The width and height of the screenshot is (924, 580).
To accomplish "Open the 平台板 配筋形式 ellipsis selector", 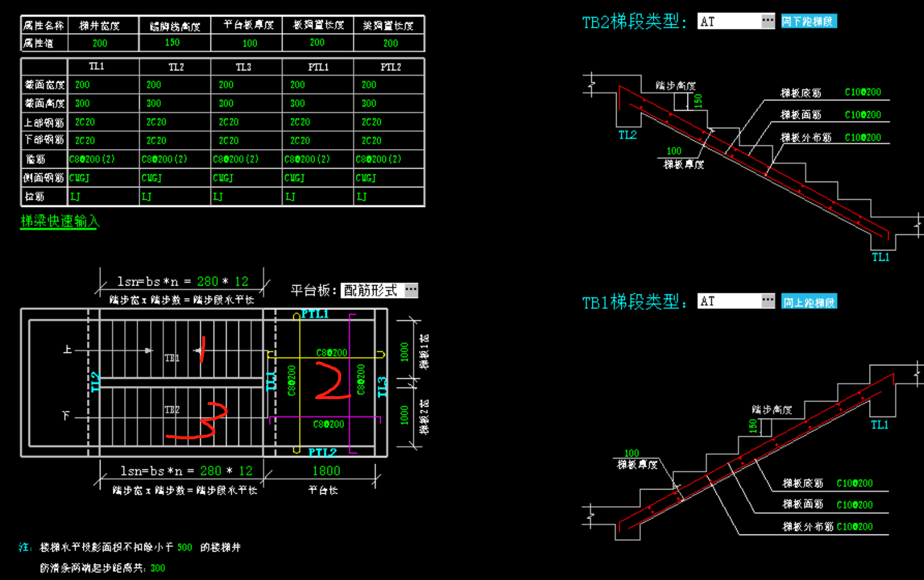I will pyautogui.click(x=411, y=290).
